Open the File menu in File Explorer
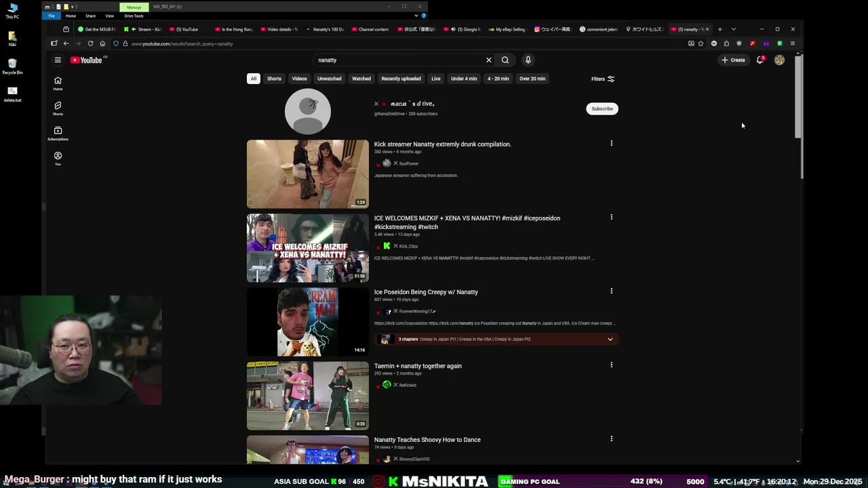The width and height of the screenshot is (868, 488). [x=52, y=16]
